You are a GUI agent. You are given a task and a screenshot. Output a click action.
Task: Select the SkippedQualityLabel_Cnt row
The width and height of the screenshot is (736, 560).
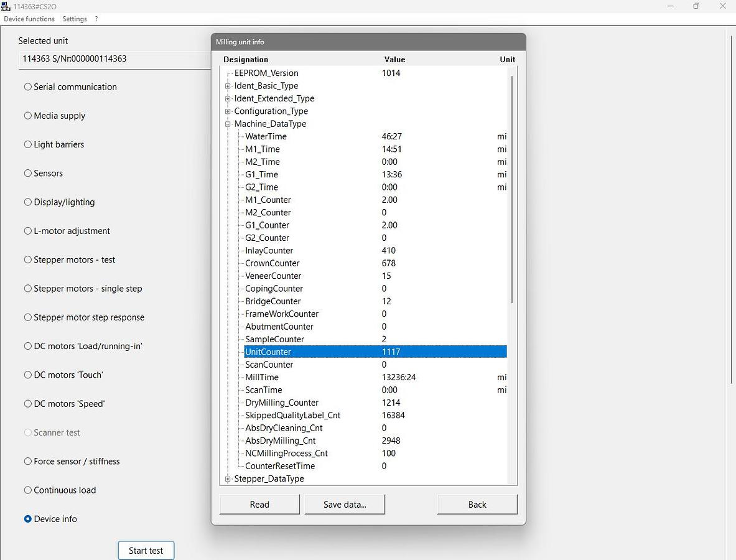[x=376, y=416]
